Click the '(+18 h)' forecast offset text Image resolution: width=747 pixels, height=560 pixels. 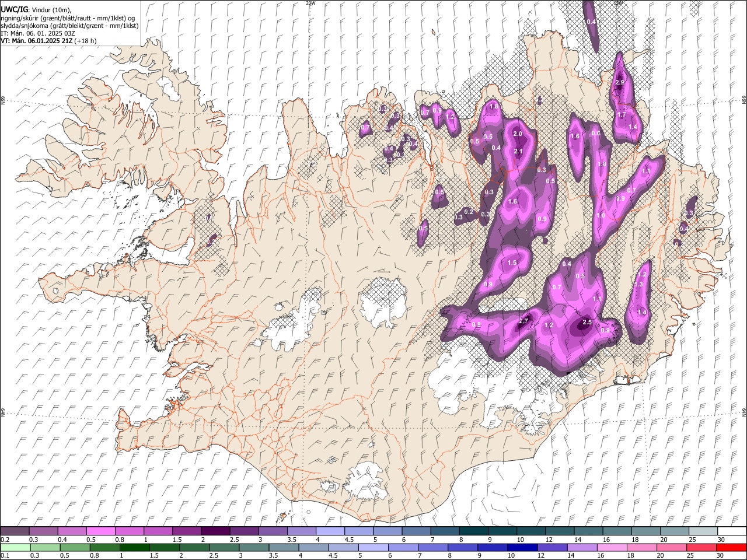tap(86, 41)
